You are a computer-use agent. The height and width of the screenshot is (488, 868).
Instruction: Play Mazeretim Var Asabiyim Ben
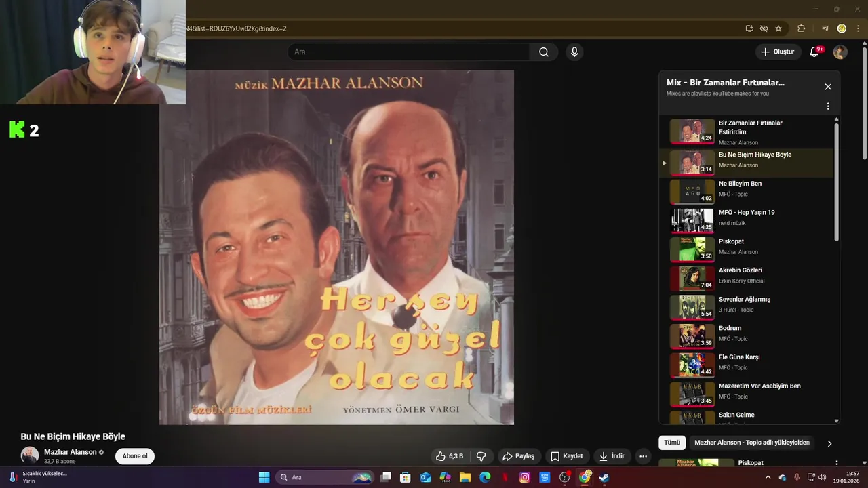coord(746,394)
